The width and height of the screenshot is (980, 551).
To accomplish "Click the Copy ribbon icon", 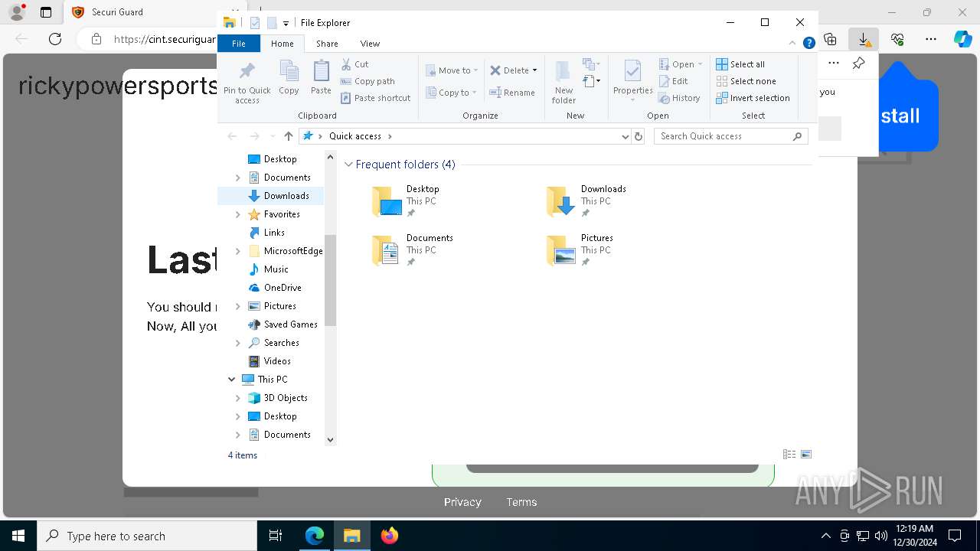I will [289, 77].
